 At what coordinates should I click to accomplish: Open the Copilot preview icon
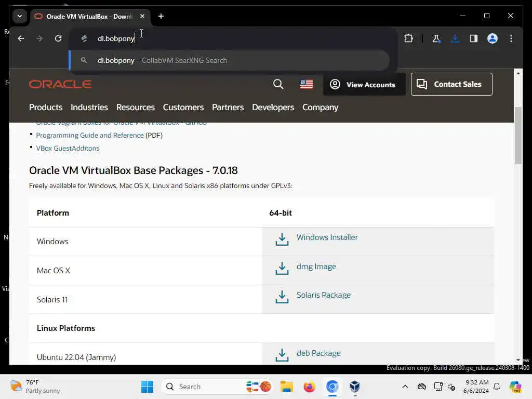click(516, 387)
